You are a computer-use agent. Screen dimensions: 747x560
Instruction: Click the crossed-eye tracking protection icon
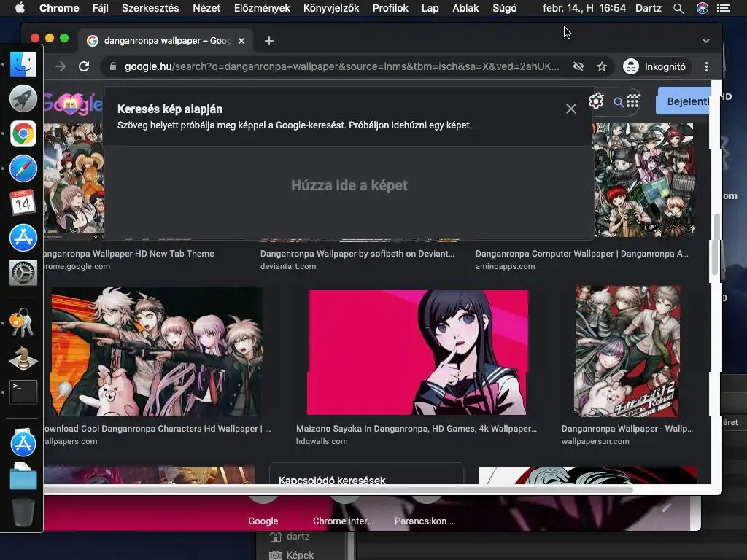pos(578,66)
